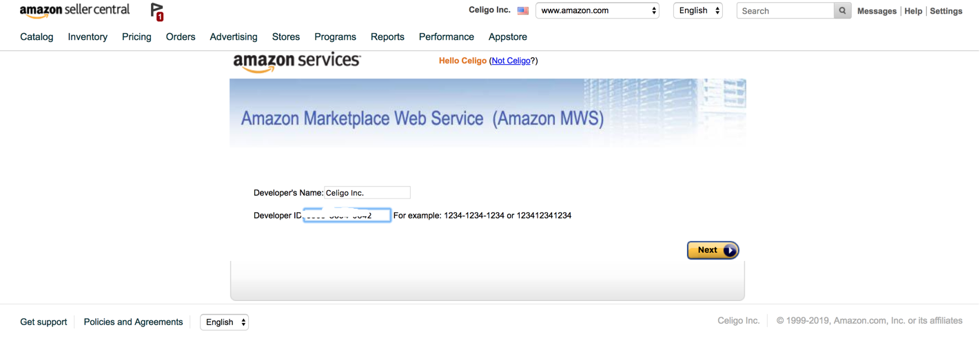Open the Inventory menu

pyautogui.click(x=88, y=37)
